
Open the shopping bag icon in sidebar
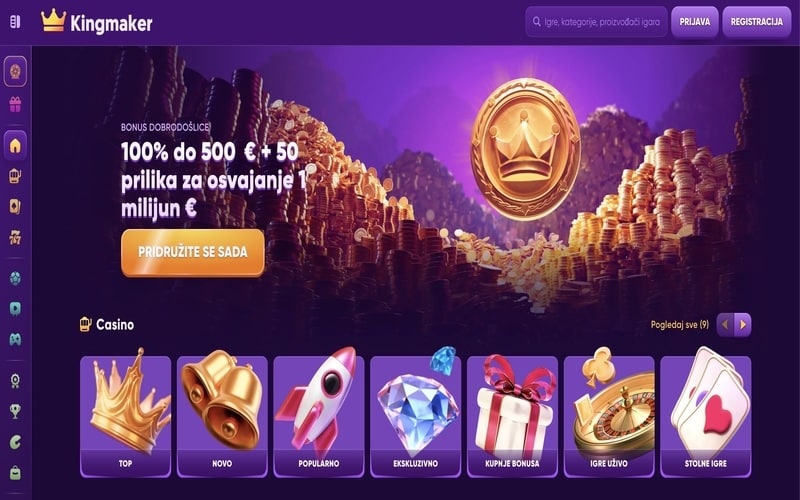pos(15,472)
